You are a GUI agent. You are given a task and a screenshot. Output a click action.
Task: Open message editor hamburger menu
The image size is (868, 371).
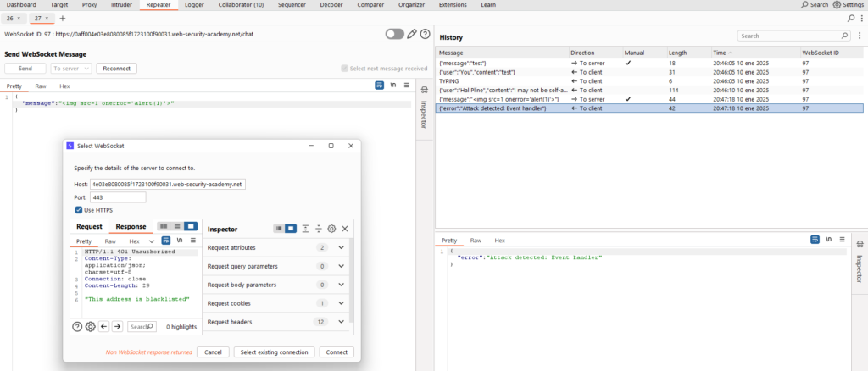[406, 86]
